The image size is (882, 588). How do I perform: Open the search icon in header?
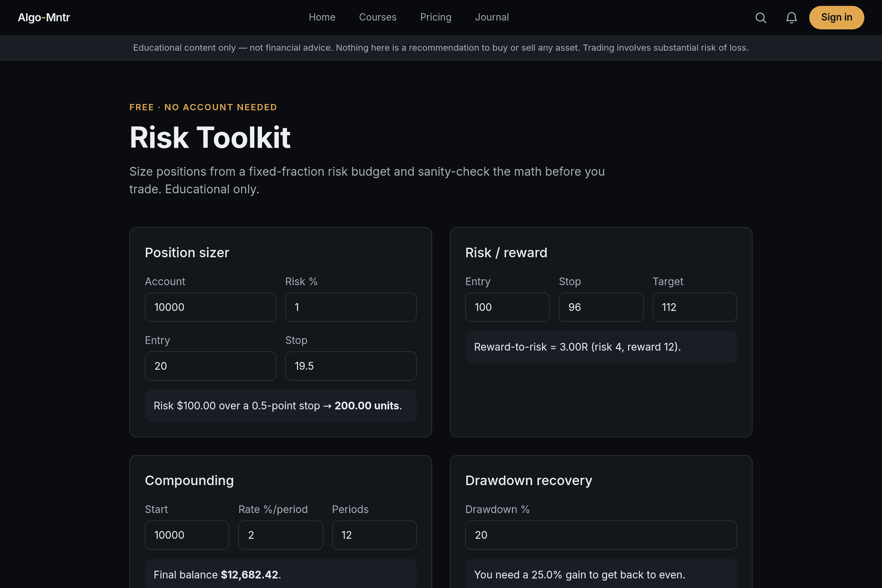point(760,18)
